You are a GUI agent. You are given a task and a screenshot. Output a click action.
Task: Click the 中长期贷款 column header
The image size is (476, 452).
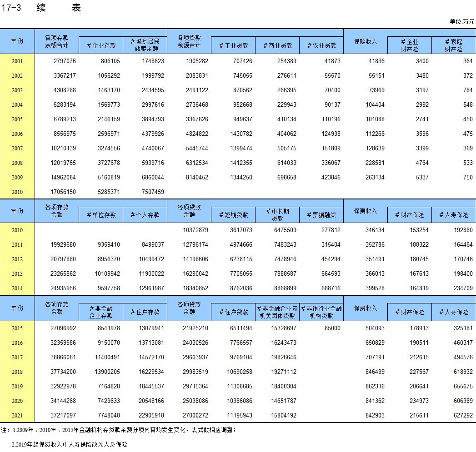coord(277,215)
